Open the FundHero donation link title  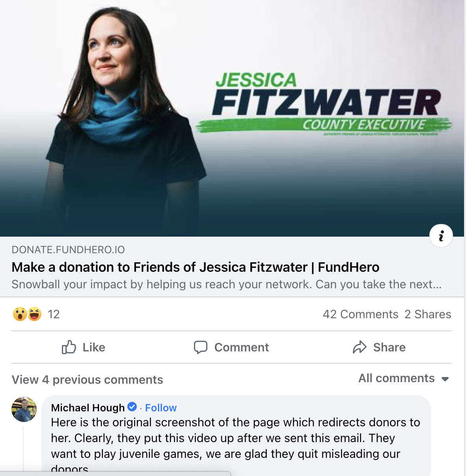click(x=196, y=267)
